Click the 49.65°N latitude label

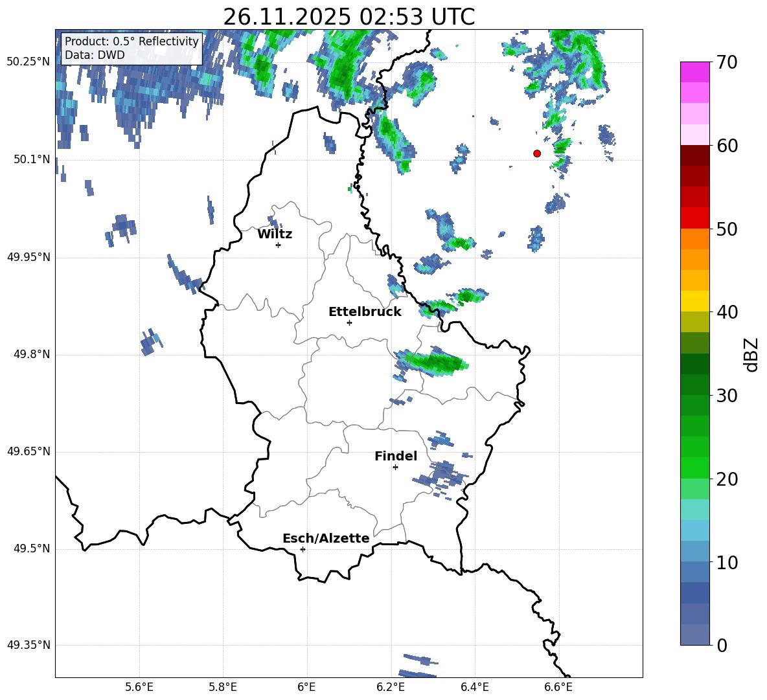pos(29,451)
